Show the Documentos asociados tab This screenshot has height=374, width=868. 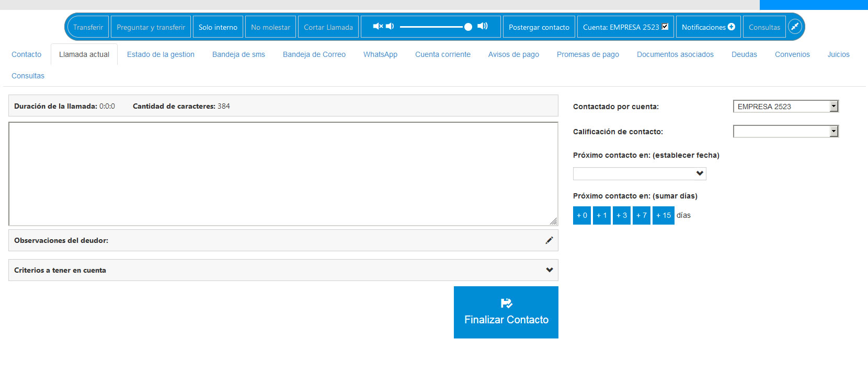coord(675,54)
